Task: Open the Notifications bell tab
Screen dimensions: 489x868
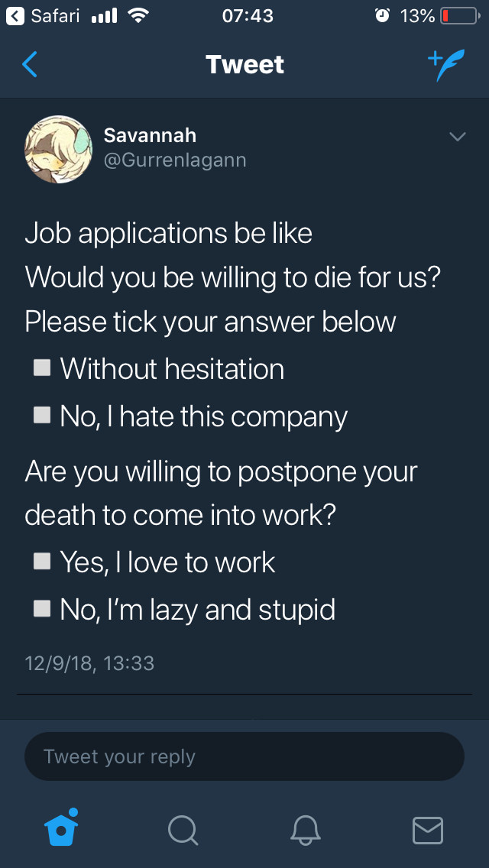Action: click(306, 830)
